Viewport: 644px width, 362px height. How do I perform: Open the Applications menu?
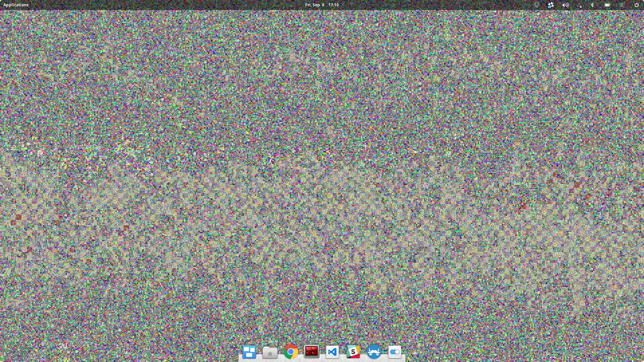click(16, 5)
